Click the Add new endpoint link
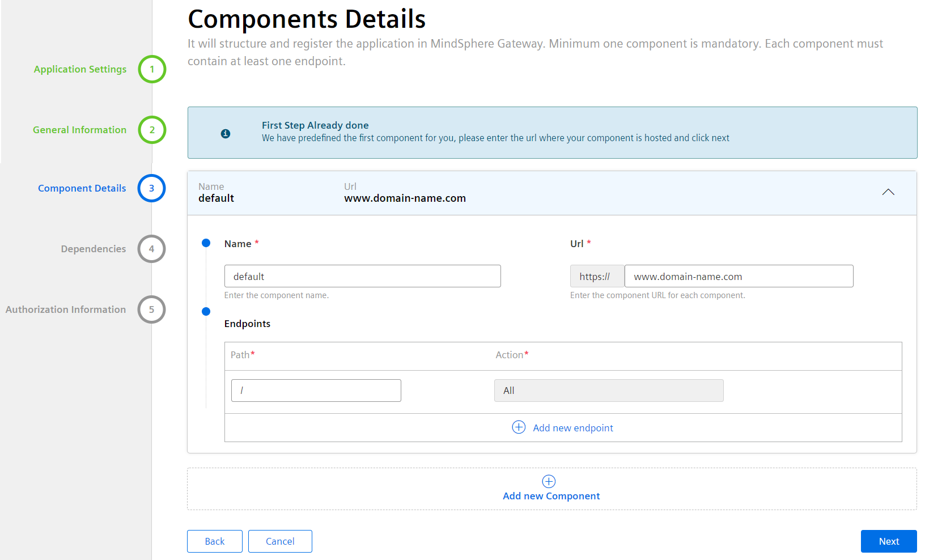The image size is (925, 560). 573,428
